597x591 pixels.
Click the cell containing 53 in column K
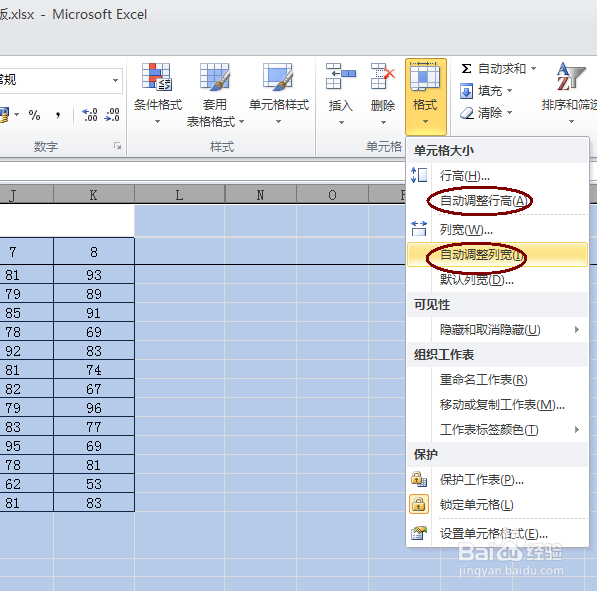point(94,484)
